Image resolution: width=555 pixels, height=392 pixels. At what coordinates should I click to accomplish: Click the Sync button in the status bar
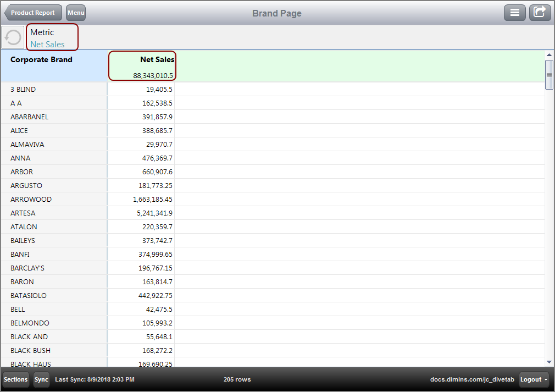point(41,379)
